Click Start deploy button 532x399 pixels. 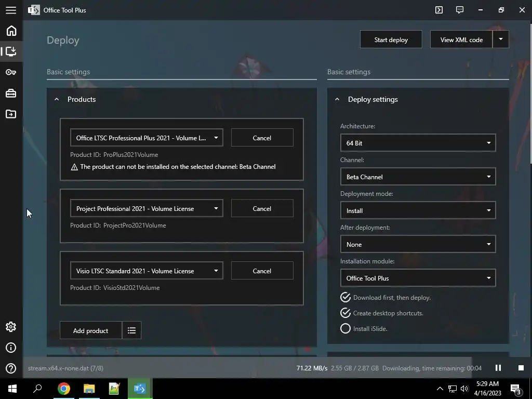[x=391, y=39]
